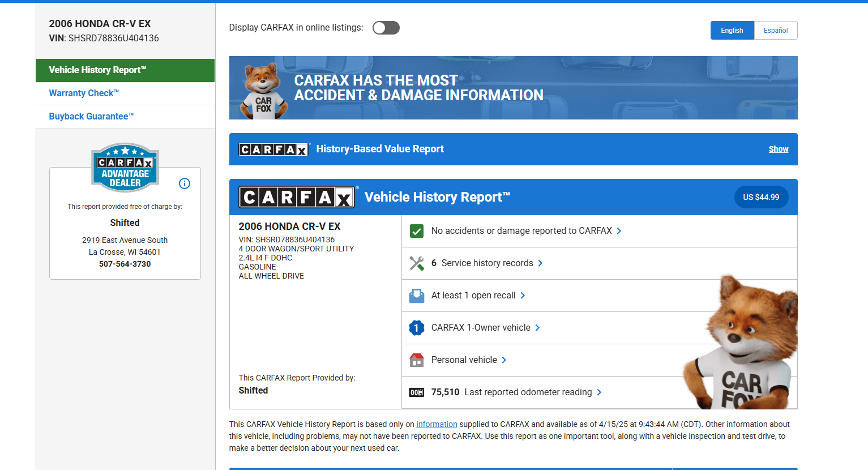Click the large Car Fox mascot image
The image size is (868, 470).
coord(740,343)
